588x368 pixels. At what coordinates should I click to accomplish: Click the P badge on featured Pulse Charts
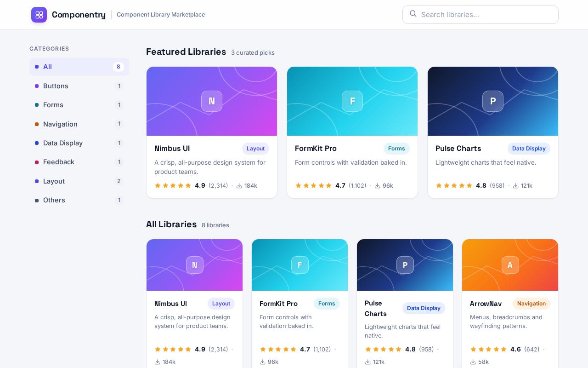click(x=493, y=101)
